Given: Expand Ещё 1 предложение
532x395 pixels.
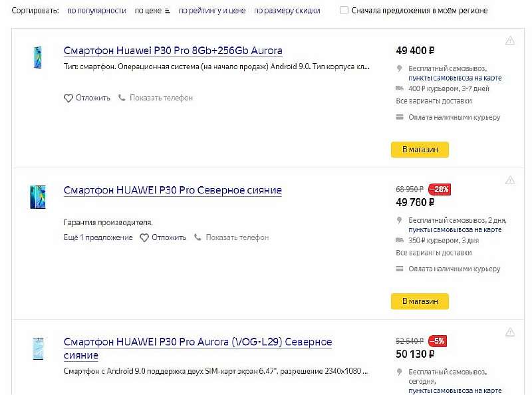Looking at the screenshot, I should 98,237.
